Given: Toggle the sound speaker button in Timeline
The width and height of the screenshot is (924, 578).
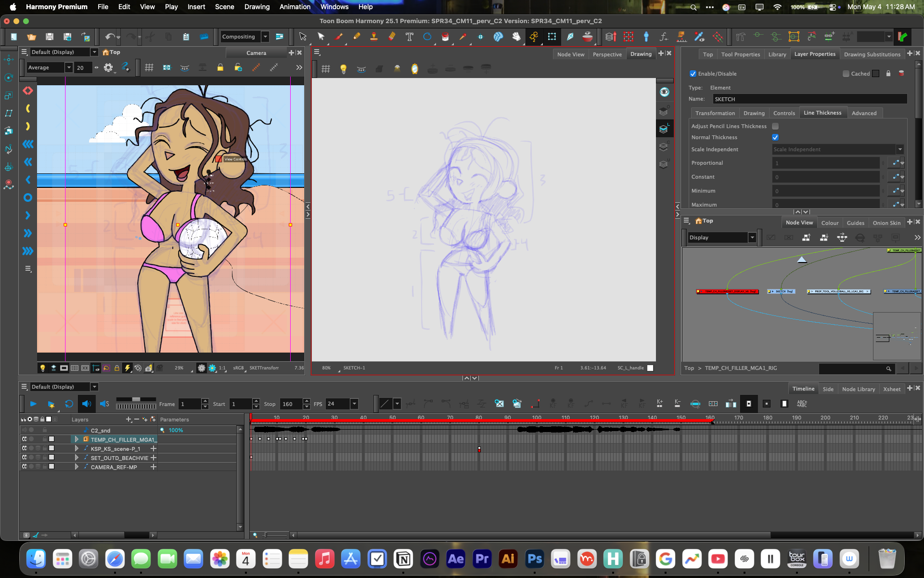Looking at the screenshot, I should [87, 404].
